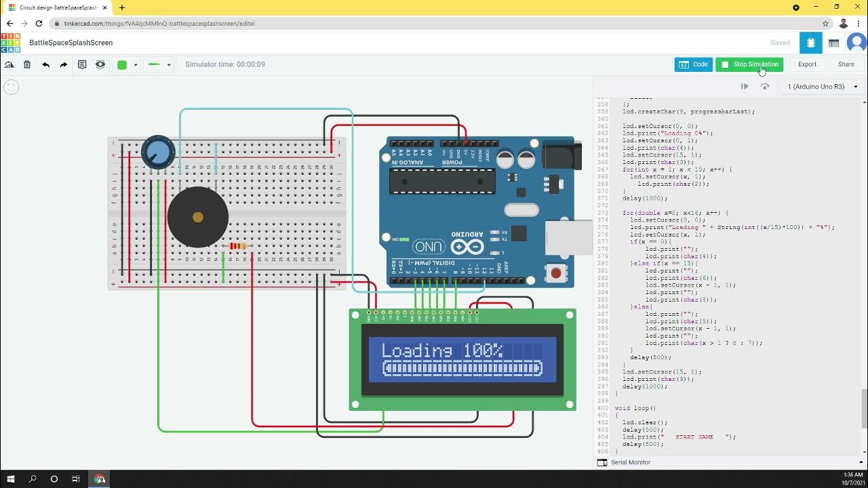Click the Saved status text
The width and height of the screenshot is (868, 488).
780,43
